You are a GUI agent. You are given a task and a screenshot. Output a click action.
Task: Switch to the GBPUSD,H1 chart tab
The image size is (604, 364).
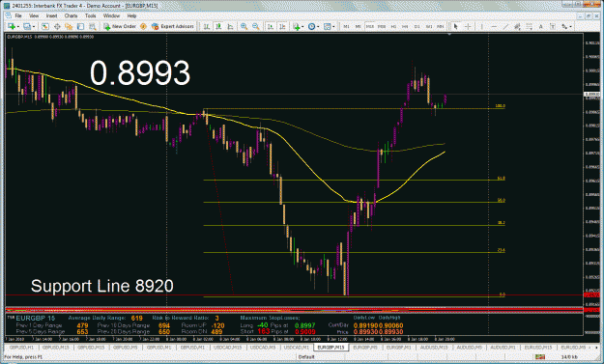click(x=21, y=348)
